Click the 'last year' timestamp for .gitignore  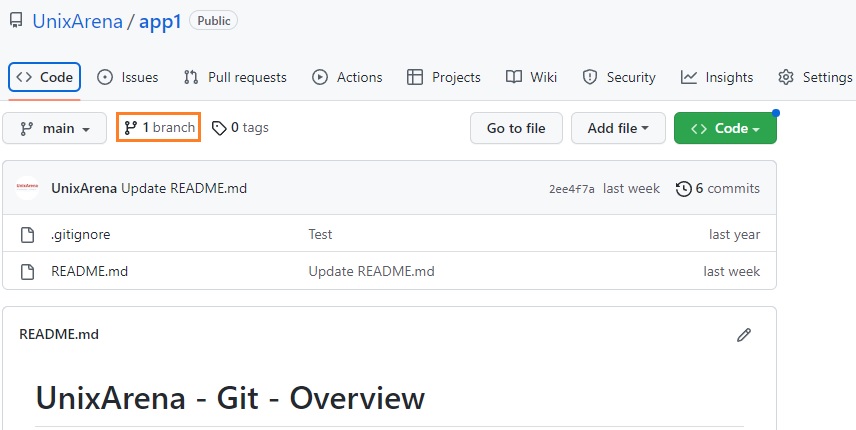[x=734, y=234]
